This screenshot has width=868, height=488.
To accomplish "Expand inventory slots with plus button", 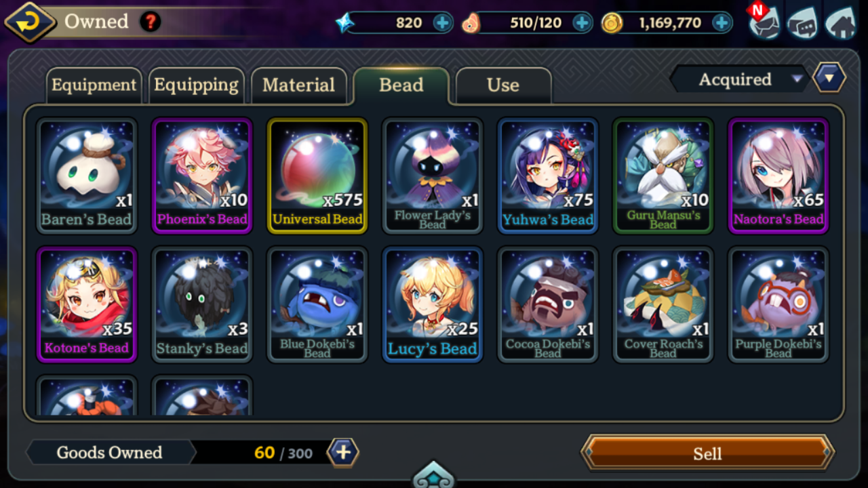I will coord(343,452).
